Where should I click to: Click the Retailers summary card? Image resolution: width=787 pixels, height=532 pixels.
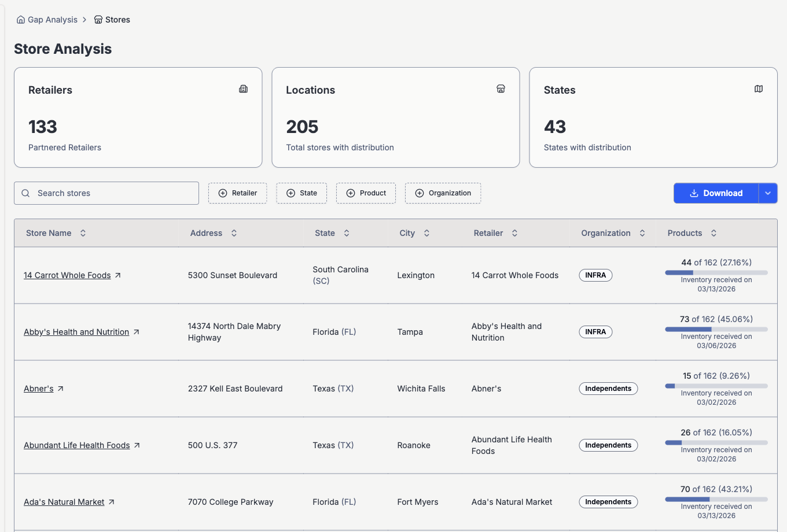138,117
